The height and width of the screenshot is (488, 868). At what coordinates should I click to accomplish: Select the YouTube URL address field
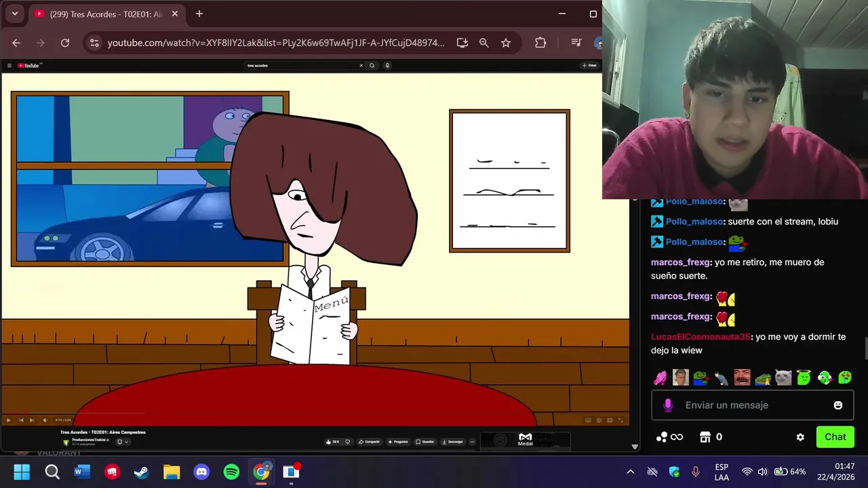click(276, 43)
